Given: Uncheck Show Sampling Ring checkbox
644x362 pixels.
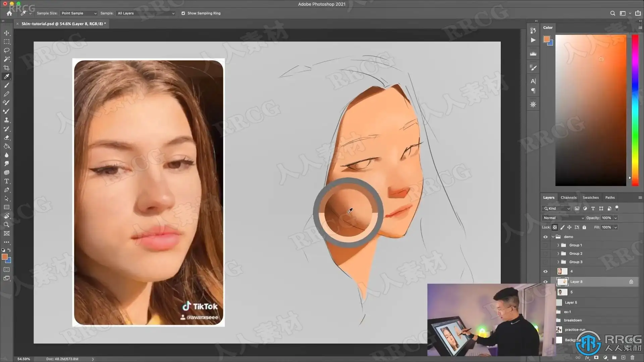Looking at the screenshot, I should click(x=183, y=13).
